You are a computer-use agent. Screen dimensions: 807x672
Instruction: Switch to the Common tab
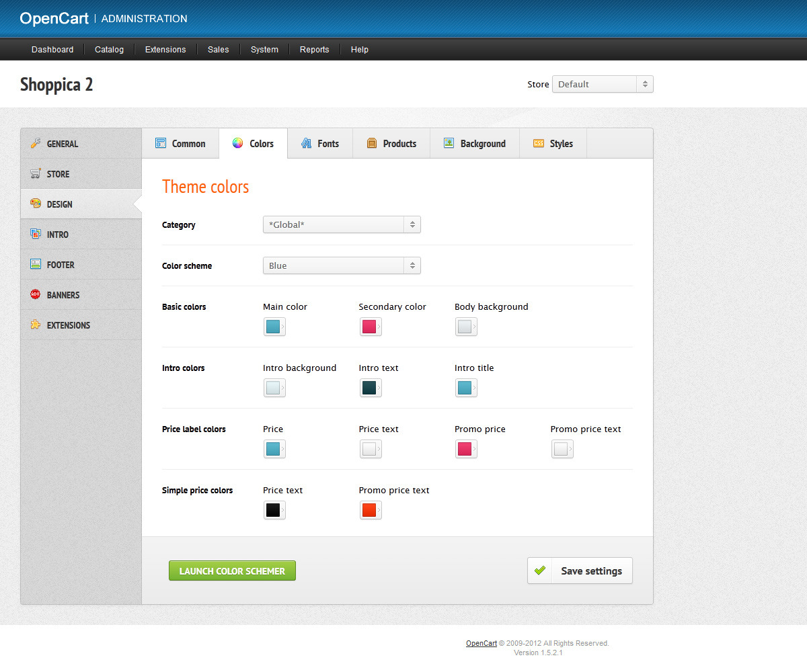[180, 143]
